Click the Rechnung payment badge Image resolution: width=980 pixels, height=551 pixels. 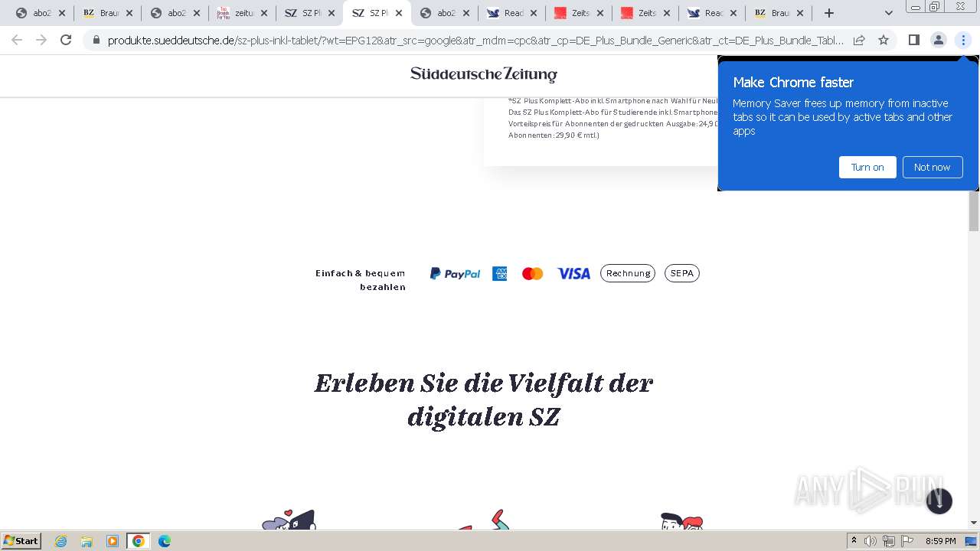(x=628, y=273)
